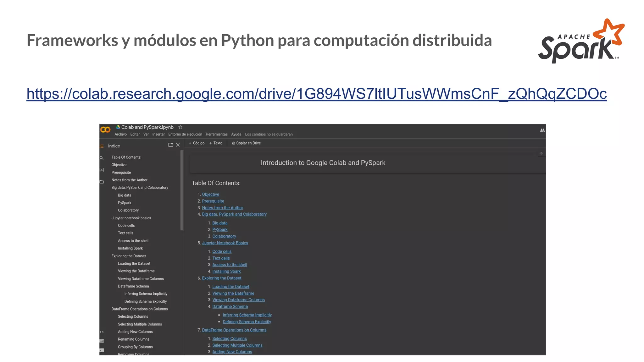
Task: Open the Archivo menu
Action: (x=120, y=134)
